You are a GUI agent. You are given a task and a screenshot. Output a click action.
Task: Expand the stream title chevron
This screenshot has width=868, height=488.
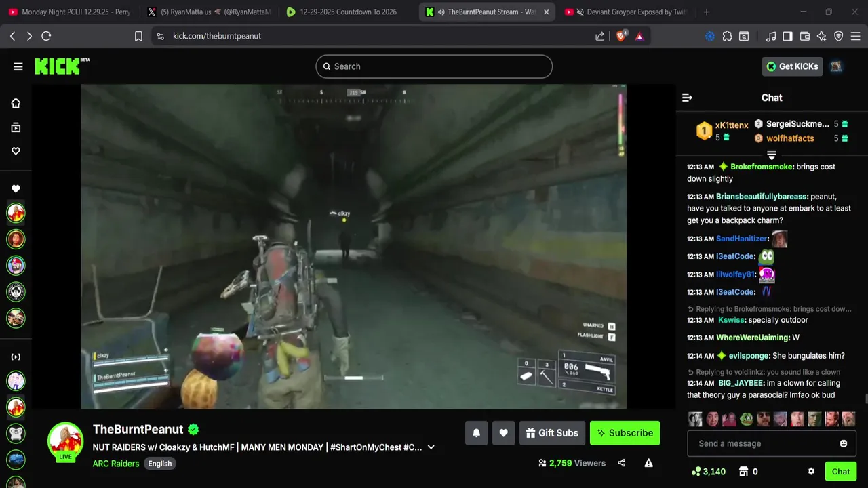431,447
